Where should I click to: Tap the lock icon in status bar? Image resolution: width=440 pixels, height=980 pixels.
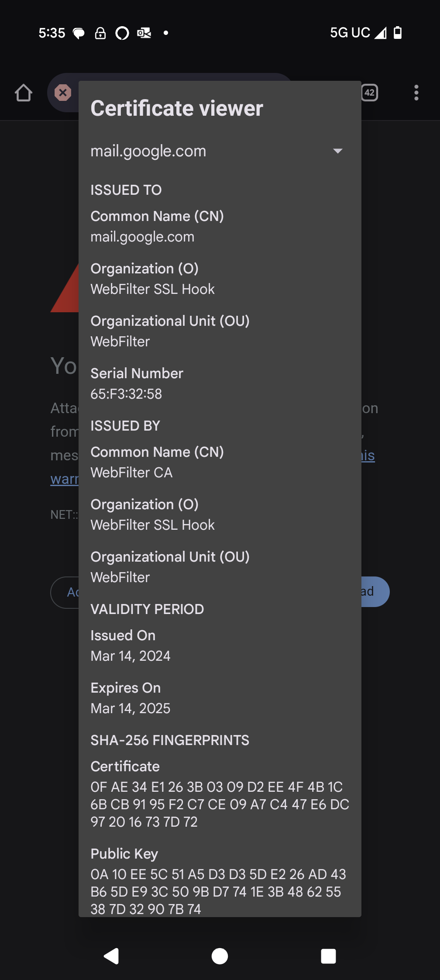100,33
